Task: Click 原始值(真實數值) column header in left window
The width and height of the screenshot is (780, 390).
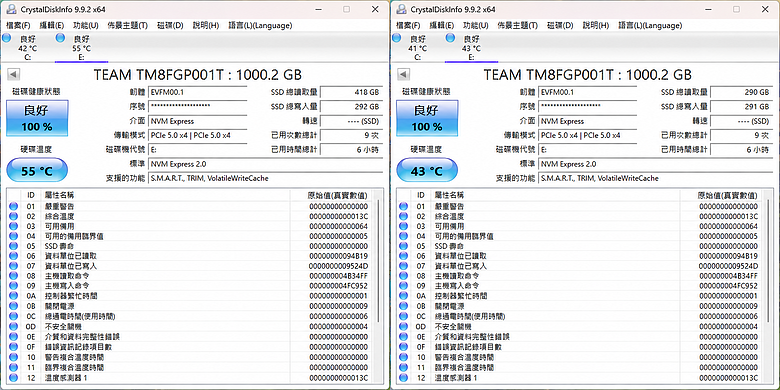Action: [x=338, y=196]
